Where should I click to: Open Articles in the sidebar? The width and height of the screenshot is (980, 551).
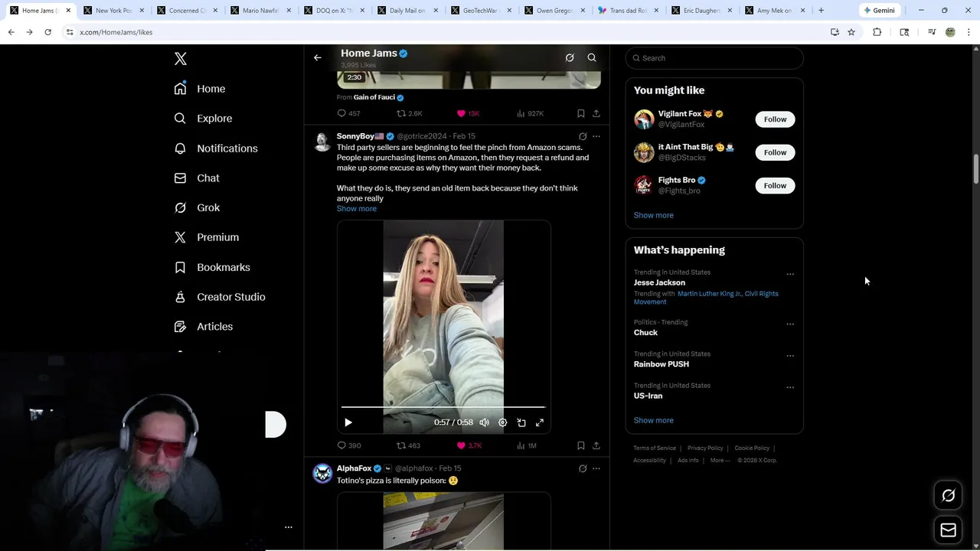click(204, 327)
